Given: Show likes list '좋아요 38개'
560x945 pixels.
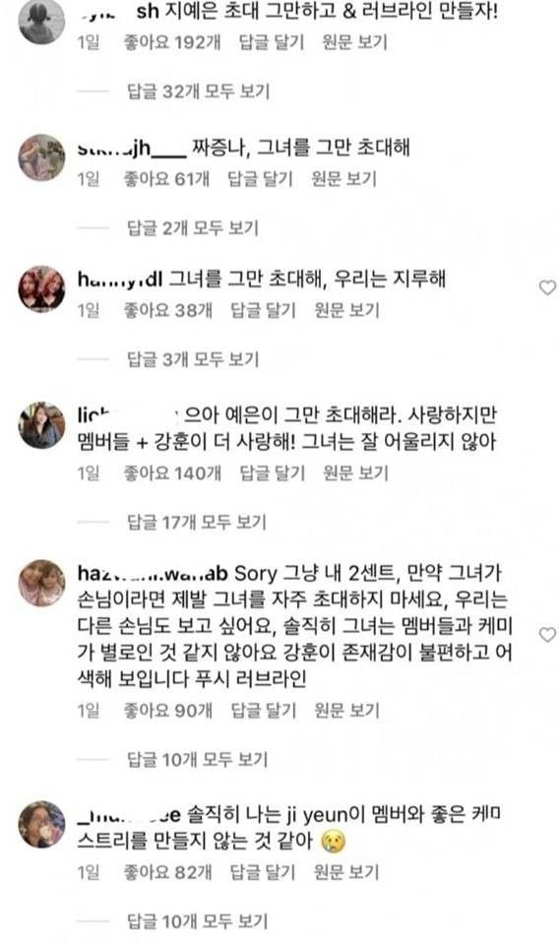Looking at the screenshot, I should [x=168, y=310].
